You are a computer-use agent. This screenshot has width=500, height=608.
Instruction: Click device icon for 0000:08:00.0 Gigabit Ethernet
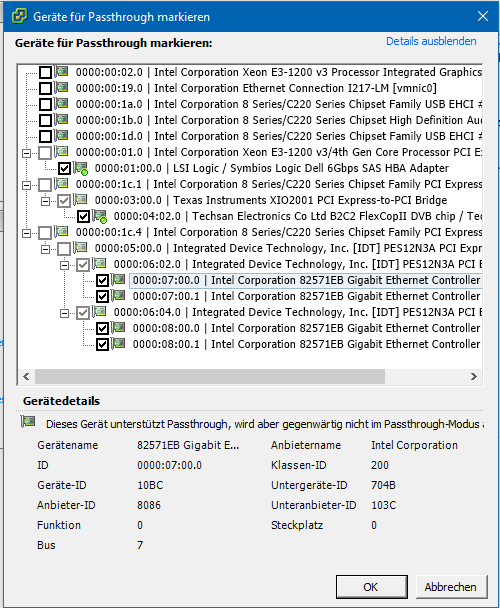click(x=118, y=327)
